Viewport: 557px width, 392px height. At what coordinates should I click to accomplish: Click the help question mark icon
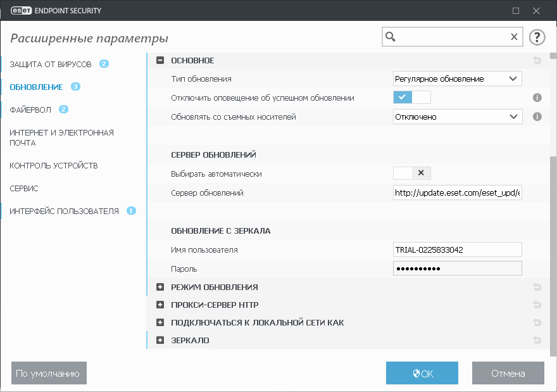pyautogui.click(x=537, y=37)
